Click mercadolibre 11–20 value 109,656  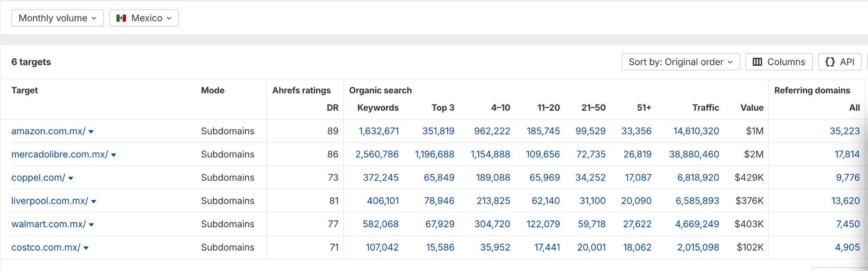coord(543,154)
